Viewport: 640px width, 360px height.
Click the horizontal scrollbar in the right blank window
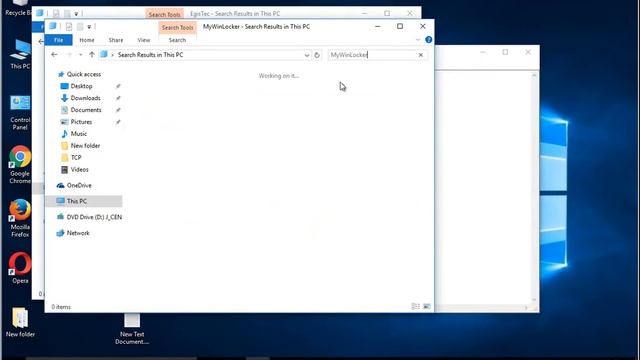point(483,308)
